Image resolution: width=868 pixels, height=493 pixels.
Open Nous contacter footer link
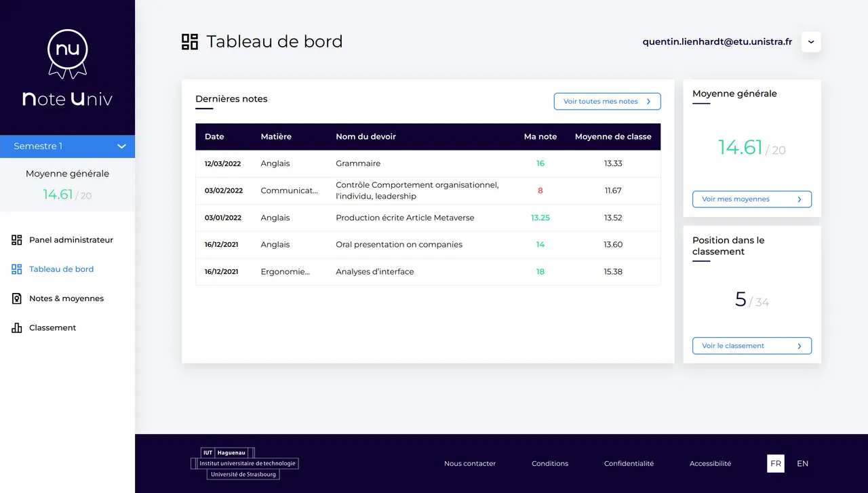coord(470,464)
